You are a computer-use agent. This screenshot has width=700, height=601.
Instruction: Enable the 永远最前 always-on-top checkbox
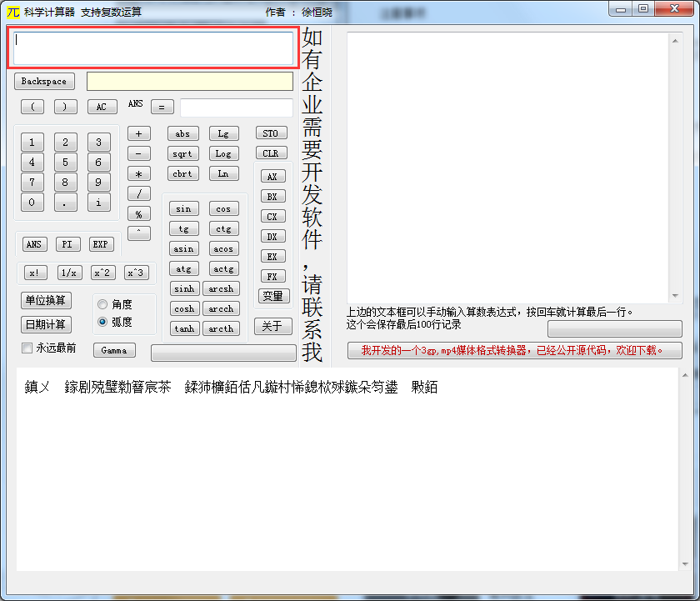pos(27,348)
